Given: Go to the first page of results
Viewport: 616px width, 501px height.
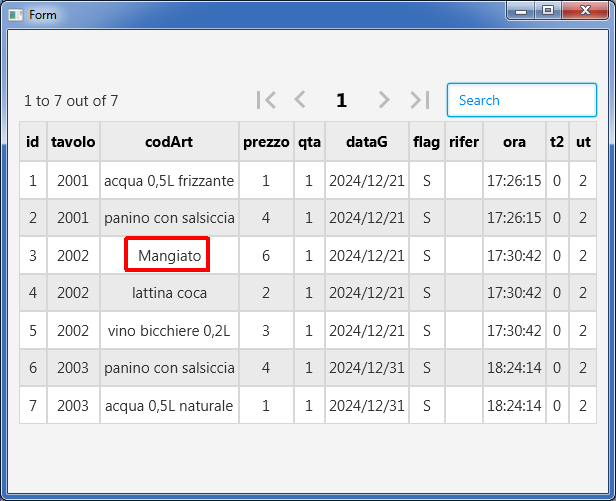Looking at the screenshot, I should [266, 100].
